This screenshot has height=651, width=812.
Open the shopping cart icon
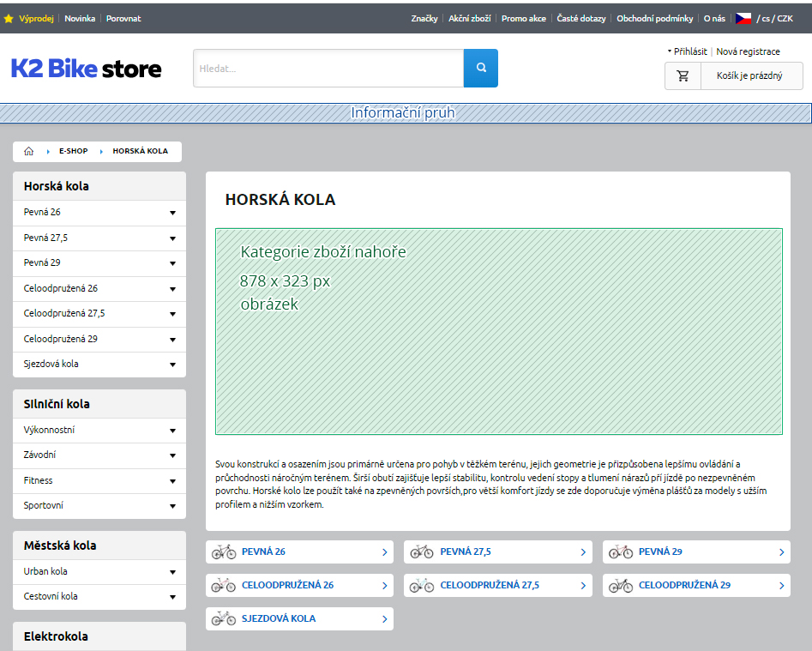click(683, 75)
